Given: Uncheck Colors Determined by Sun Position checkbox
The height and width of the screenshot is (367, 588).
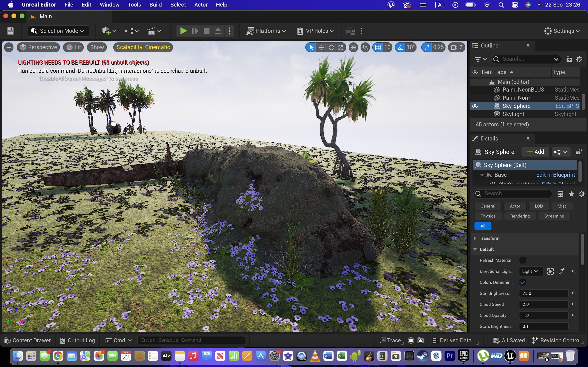Looking at the screenshot, I should click(x=522, y=282).
